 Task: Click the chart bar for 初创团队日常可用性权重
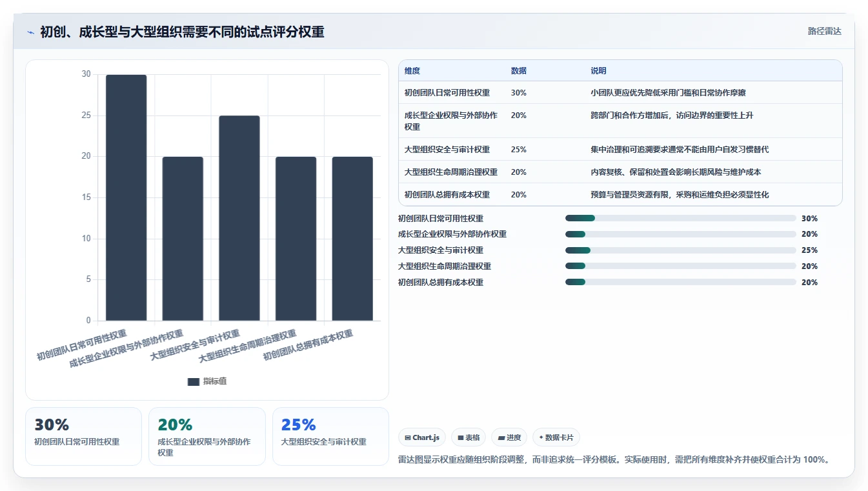click(x=126, y=197)
